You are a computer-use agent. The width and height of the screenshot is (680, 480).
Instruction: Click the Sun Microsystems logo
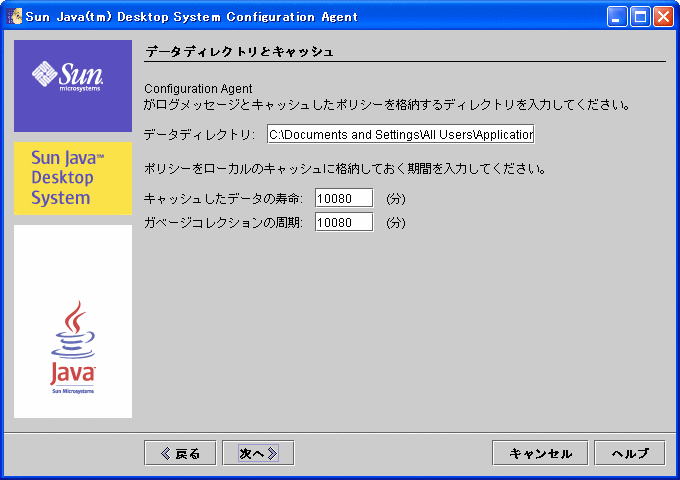pyautogui.click(x=73, y=86)
